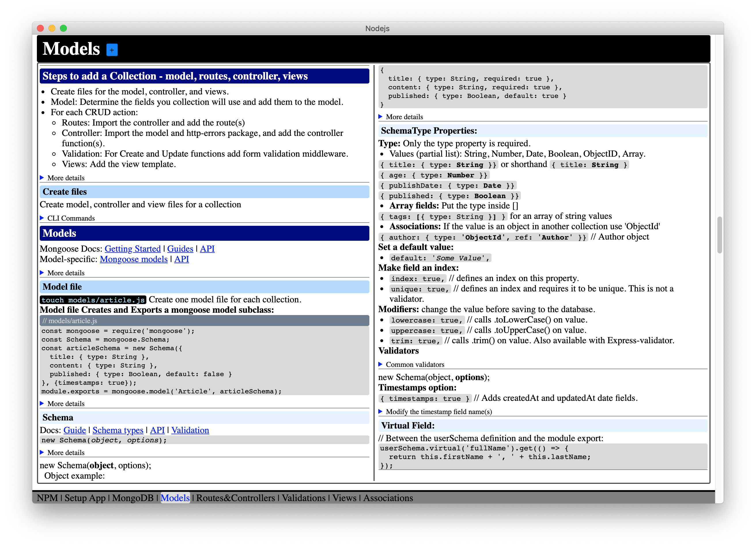Expand More details under Steps to add a Collection
756x546 pixels.
pyautogui.click(x=62, y=178)
